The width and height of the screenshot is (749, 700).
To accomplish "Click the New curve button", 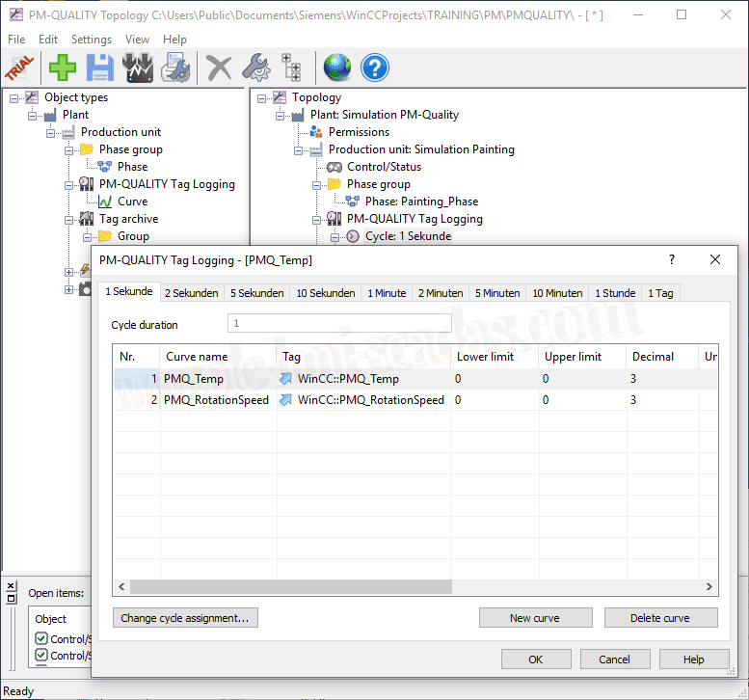I will pos(534,618).
